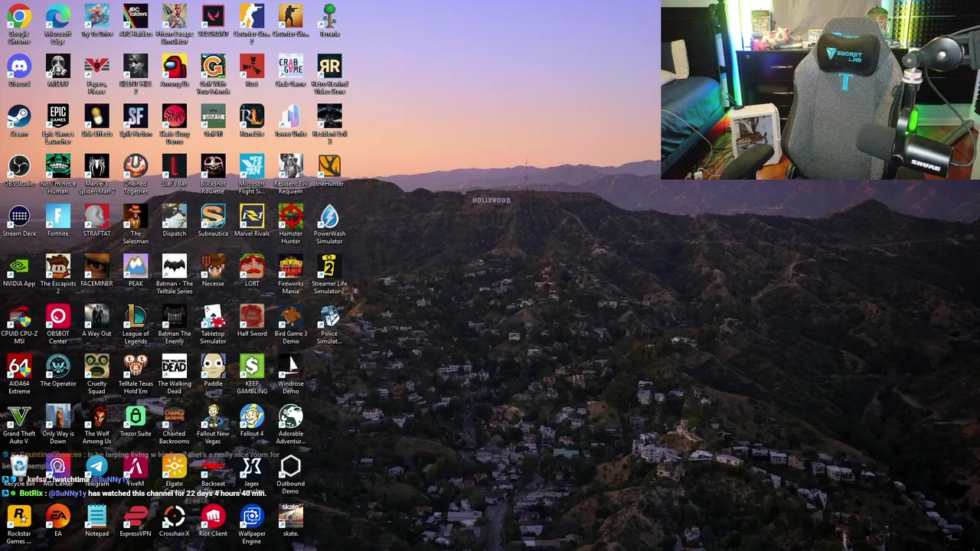Select the Among Us desktop icon
This screenshot has height=551, width=980.
(x=174, y=70)
